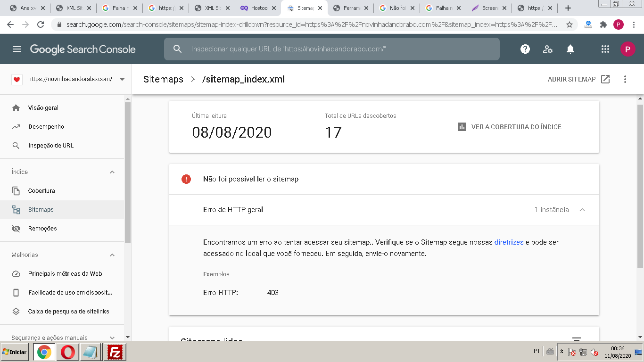The width and height of the screenshot is (644, 362).
Task: Open users and permissions settings icon
Action: click(548, 49)
